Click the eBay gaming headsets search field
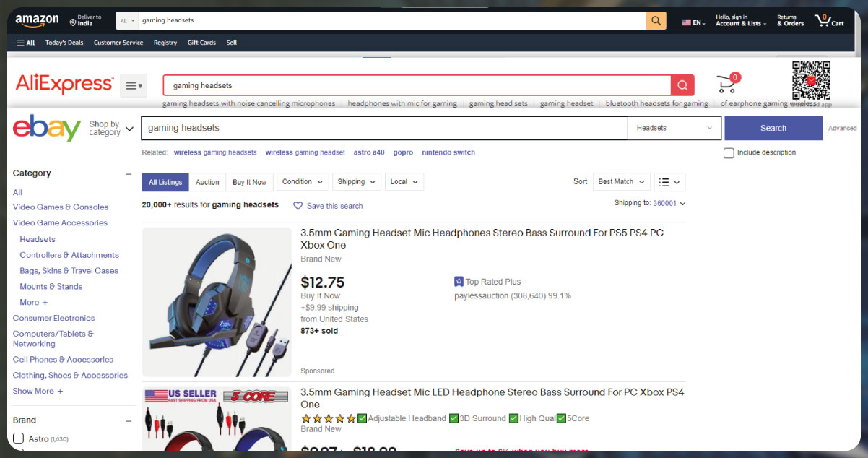Viewport: 868px width, 458px height. tap(384, 128)
